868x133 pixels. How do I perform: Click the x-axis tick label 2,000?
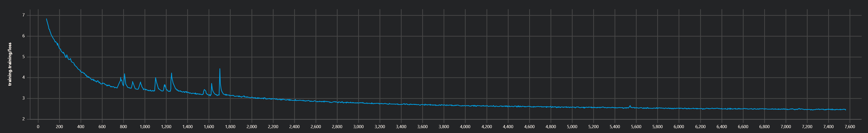pos(252,127)
